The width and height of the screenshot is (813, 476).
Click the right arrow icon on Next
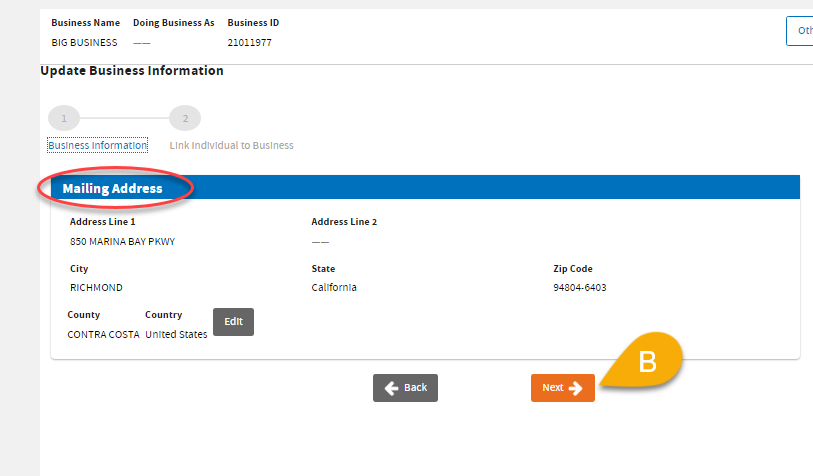point(576,388)
